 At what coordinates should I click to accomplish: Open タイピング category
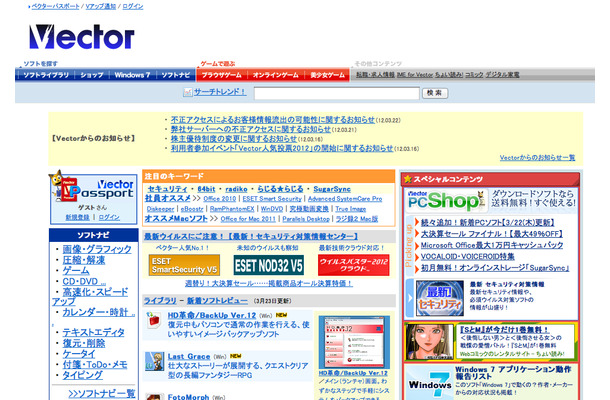[x=82, y=375]
